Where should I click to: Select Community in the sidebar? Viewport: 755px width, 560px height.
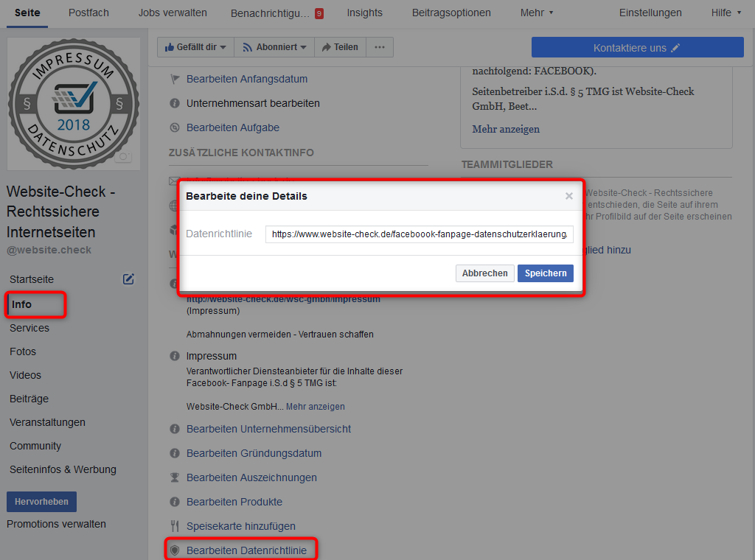click(35, 446)
